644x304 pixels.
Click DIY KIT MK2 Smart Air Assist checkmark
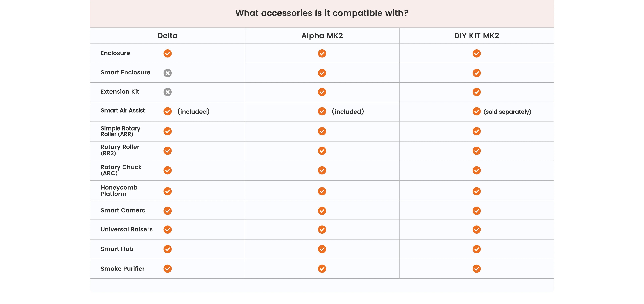tap(476, 111)
